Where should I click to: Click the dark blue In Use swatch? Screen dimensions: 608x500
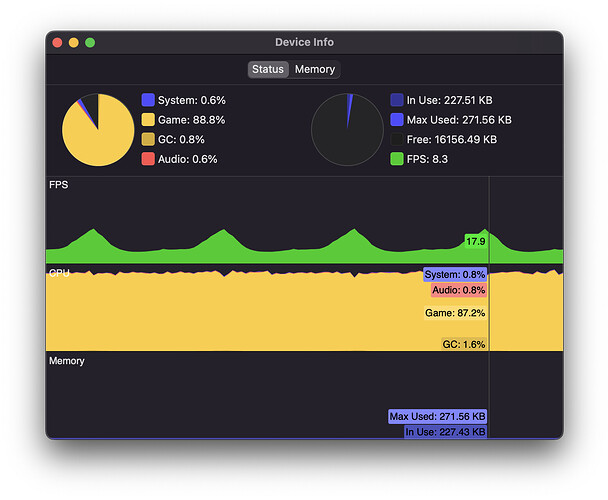tap(397, 100)
